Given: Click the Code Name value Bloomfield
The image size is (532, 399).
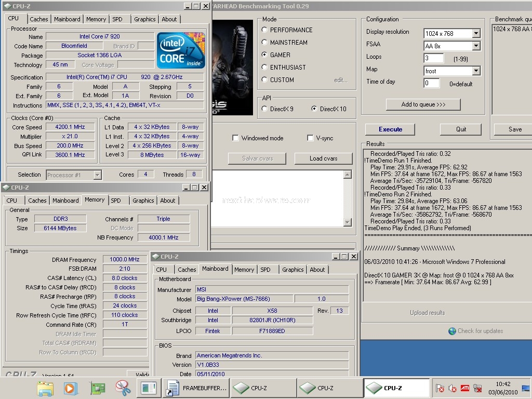Looking at the screenshot, I should click(74, 46).
